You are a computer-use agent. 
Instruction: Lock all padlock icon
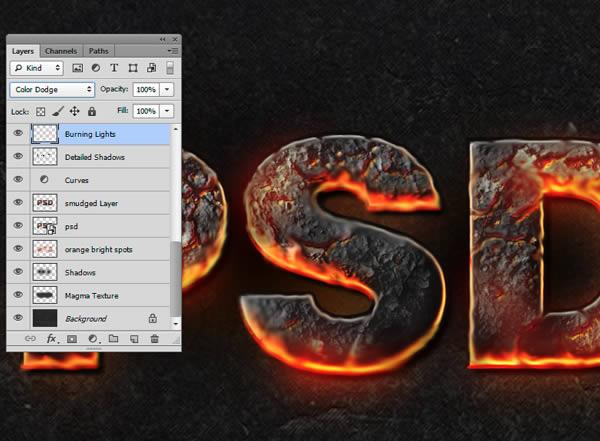92,111
